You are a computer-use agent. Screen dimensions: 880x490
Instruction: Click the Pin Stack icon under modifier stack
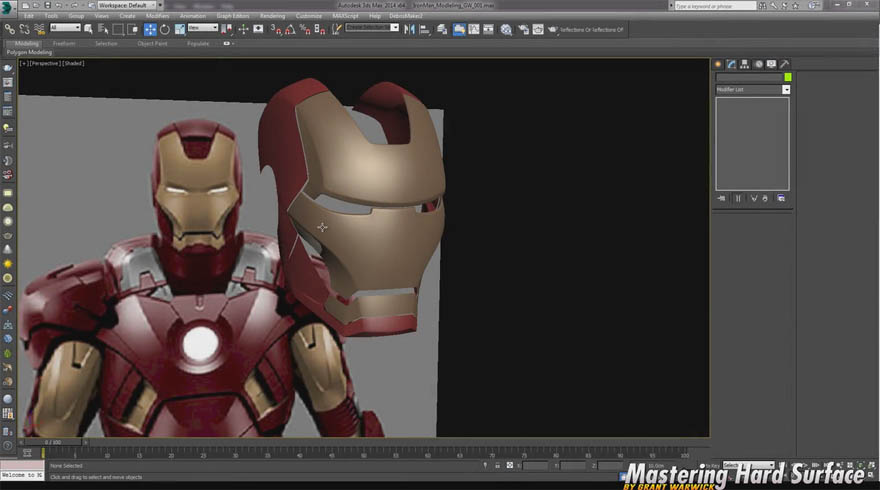click(721, 198)
